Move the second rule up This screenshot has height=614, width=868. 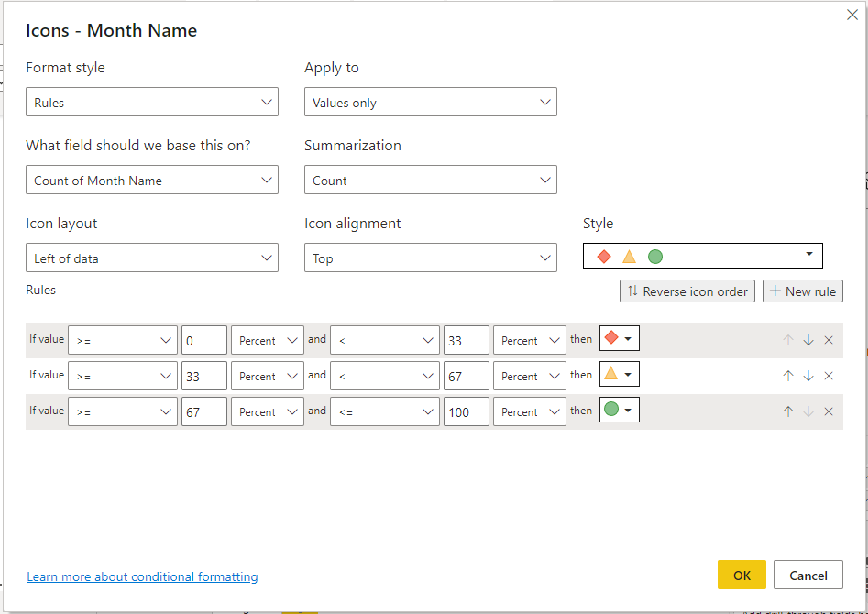[x=788, y=376]
